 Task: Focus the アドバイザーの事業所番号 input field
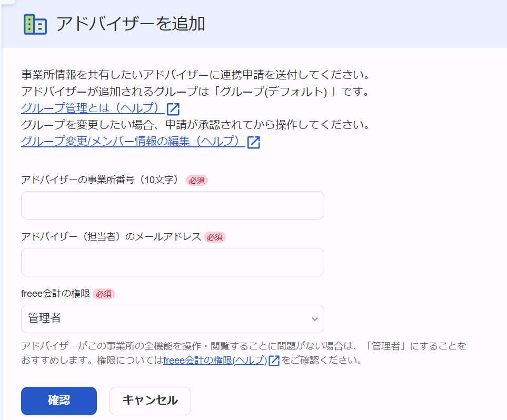pos(172,205)
